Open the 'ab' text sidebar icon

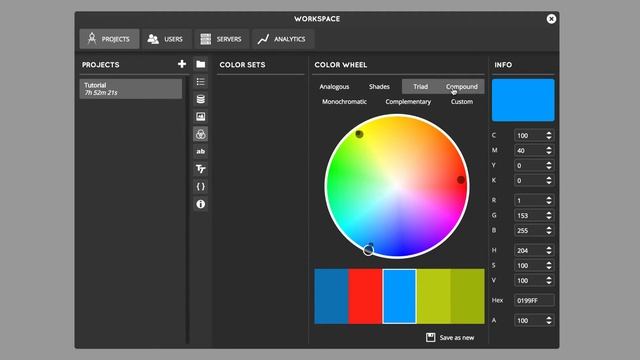[x=200, y=151]
